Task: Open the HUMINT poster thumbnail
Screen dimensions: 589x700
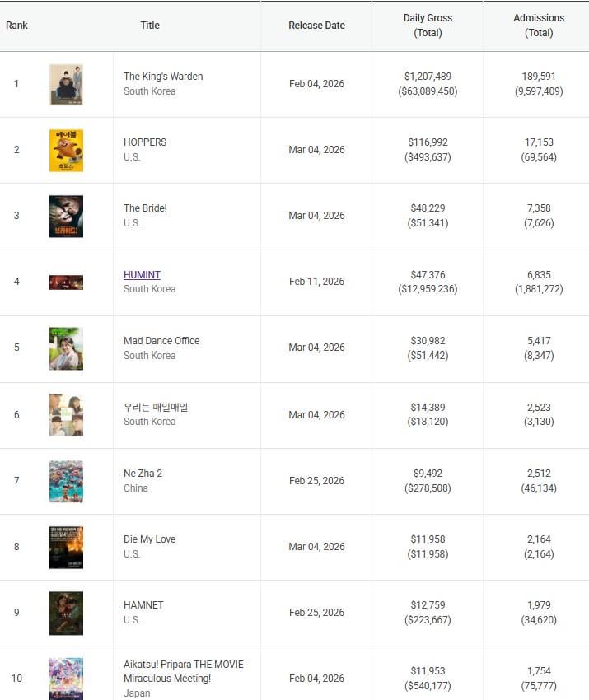Action: [x=66, y=282]
